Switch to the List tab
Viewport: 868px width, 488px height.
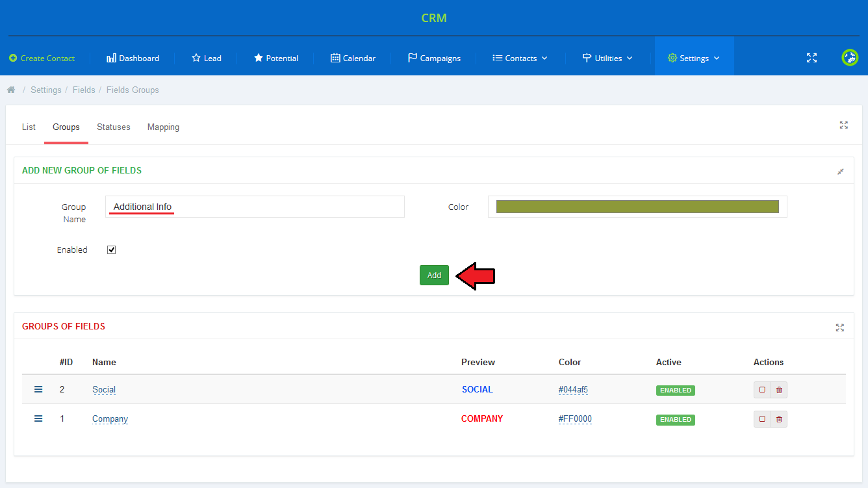tap(29, 127)
